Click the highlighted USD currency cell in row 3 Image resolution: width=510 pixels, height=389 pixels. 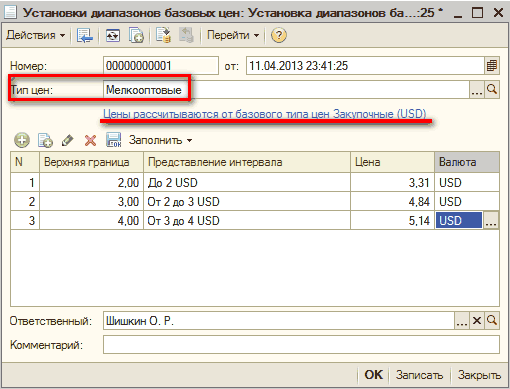coord(459,220)
